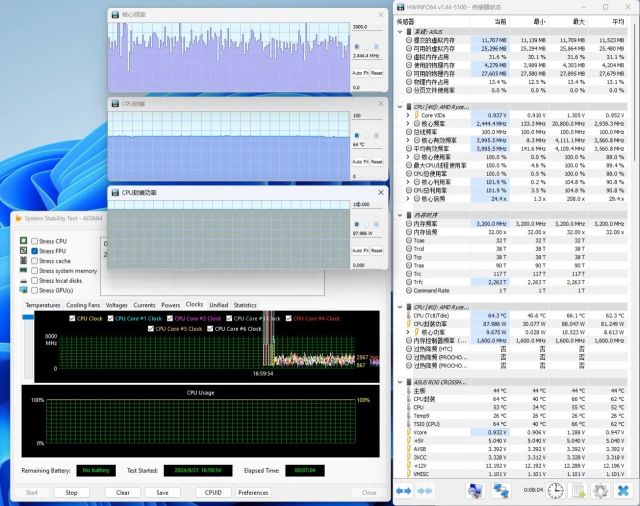Uncheck the CPU Core #1 Clock legend checkbox
This screenshot has width=640, height=506.
click(x=111, y=318)
